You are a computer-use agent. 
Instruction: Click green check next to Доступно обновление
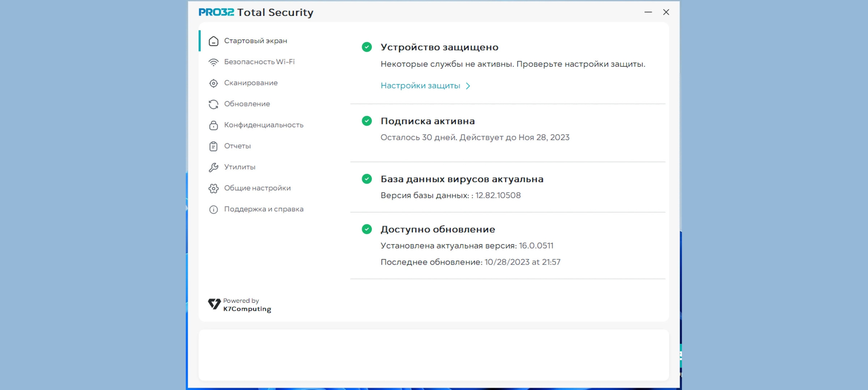(x=367, y=229)
